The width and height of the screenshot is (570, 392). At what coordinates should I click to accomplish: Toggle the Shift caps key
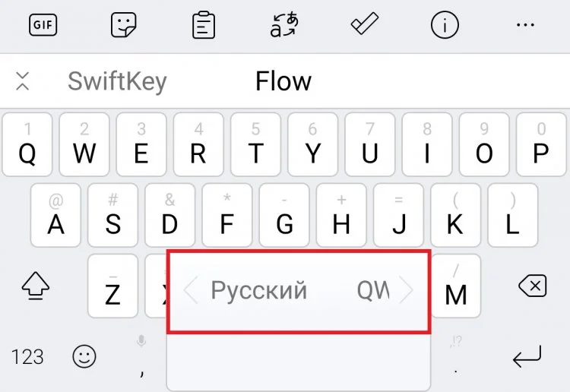point(35,286)
